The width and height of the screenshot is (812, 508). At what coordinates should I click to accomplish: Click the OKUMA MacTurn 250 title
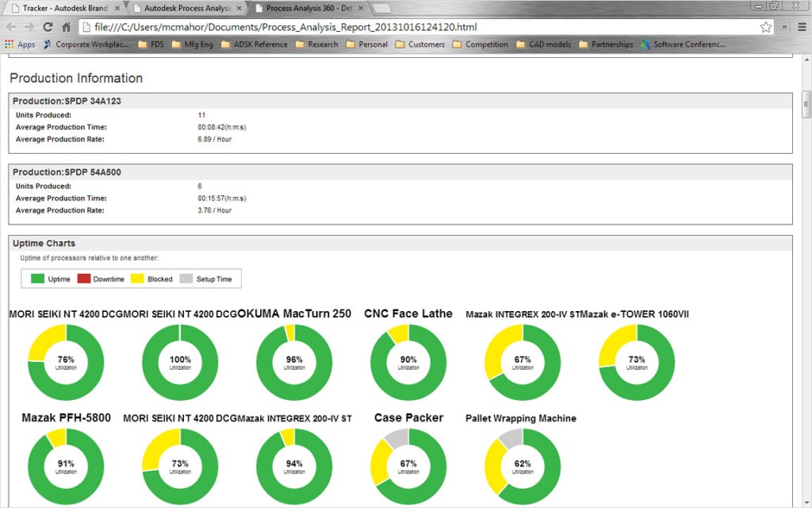295,314
